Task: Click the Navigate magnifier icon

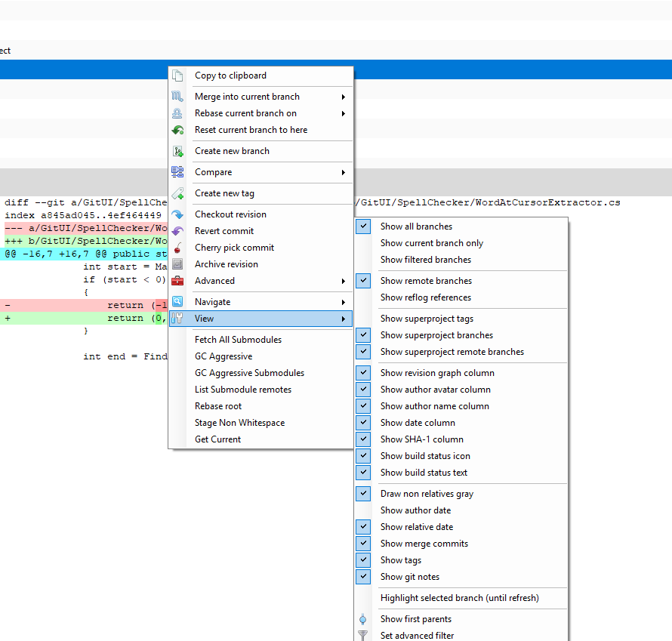Action: [177, 302]
